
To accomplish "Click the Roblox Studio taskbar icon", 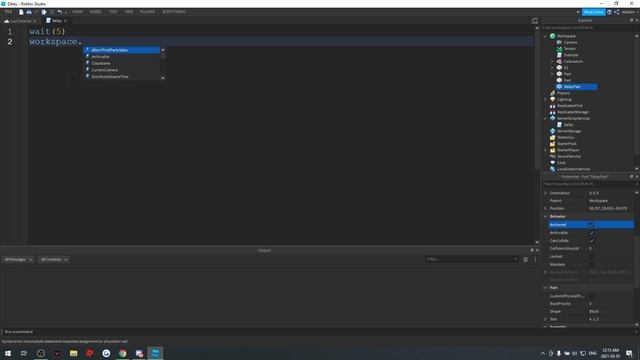I will coord(155,353).
